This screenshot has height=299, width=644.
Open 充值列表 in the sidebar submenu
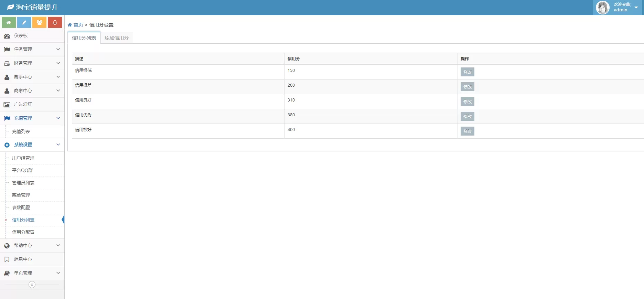coord(21,132)
